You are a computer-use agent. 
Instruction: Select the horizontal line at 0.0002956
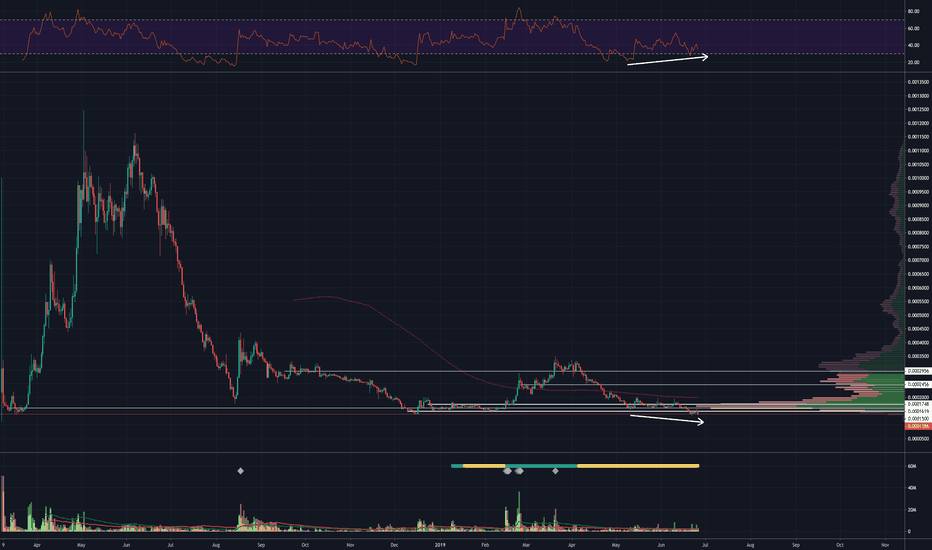[x=594, y=371]
